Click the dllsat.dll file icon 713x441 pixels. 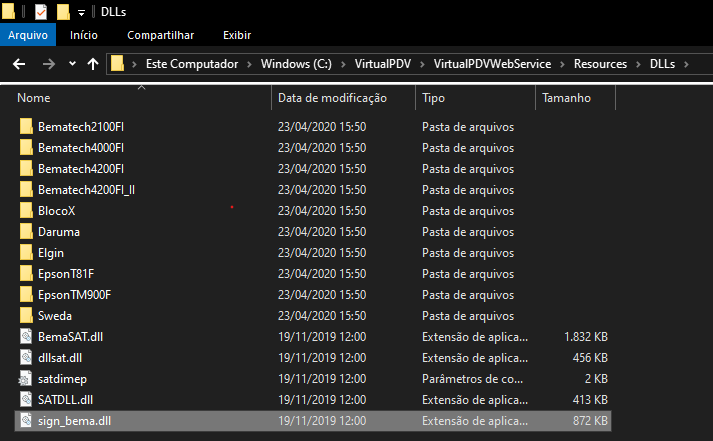pos(26,357)
